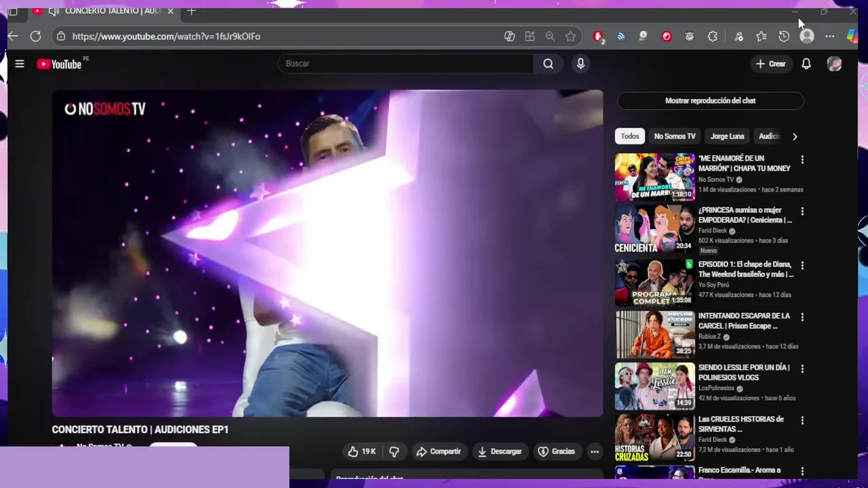The width and height of the screenshot is (868, 488).
Task: Click the address bar URL
Action: pos(166,37)
